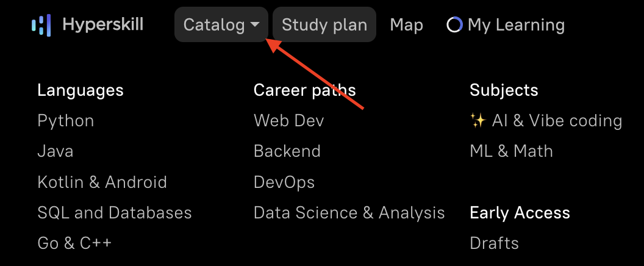644x266 pixels.
Task: Click the Hyperskill logo icon
Action: click(41, 25)
